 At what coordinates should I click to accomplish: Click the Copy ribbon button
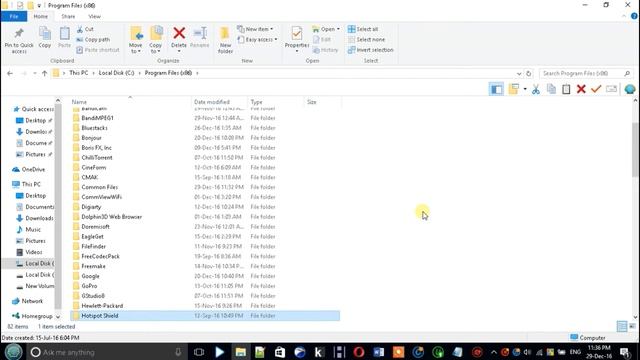pyautogui.click(x=44, y=38)
